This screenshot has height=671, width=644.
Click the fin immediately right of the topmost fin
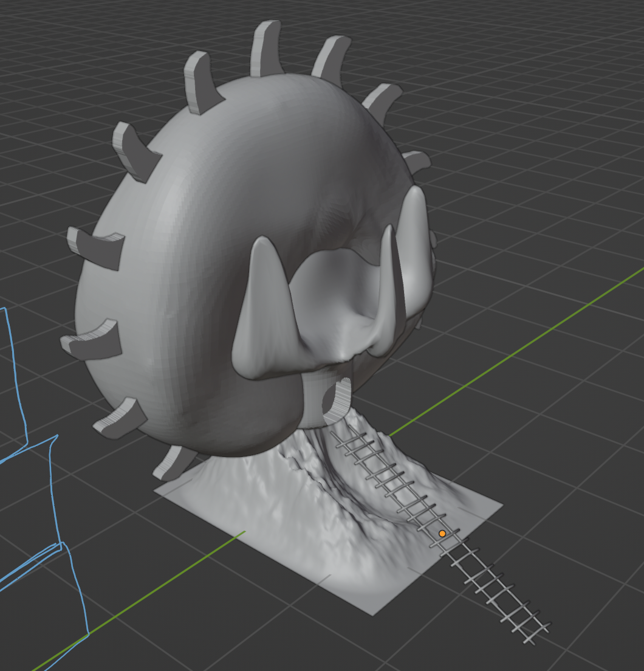[332, 58]
